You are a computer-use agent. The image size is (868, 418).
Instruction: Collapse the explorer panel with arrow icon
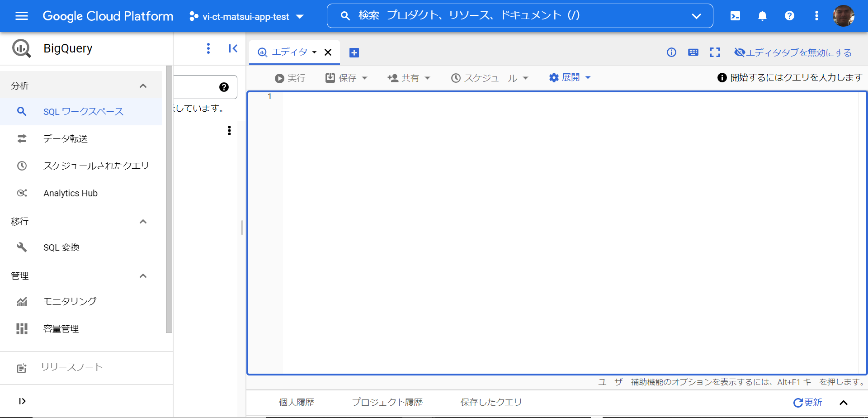[x=233, y=48]
